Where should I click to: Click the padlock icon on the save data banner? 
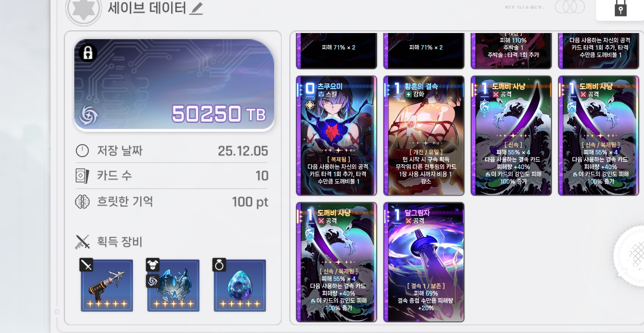pyautogui.click(x=88, y=53)
